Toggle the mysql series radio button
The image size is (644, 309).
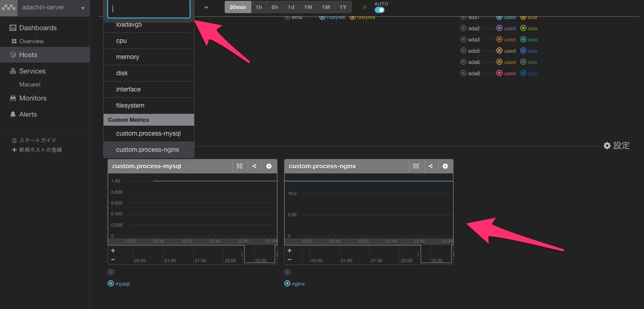tap(111, 284)
